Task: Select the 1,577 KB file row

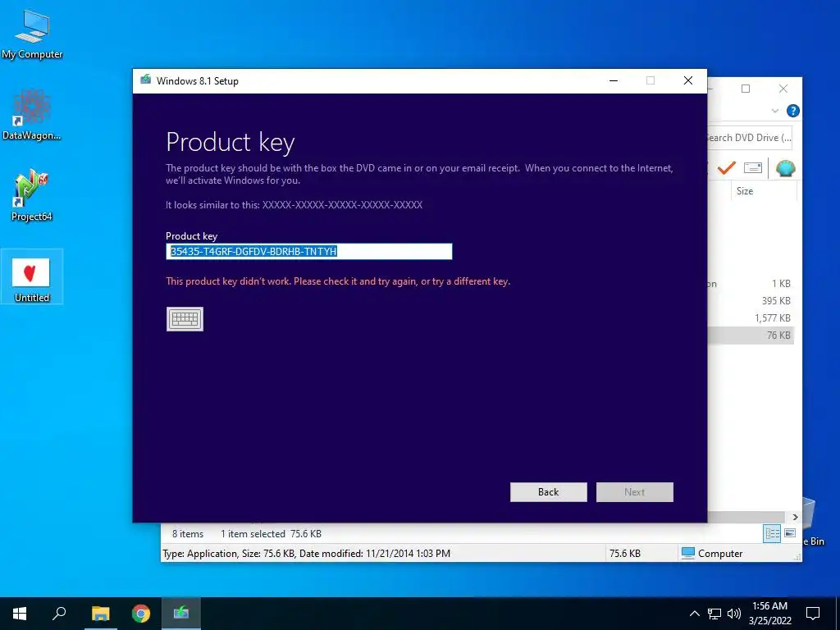Action: click(x=751, y=318)
